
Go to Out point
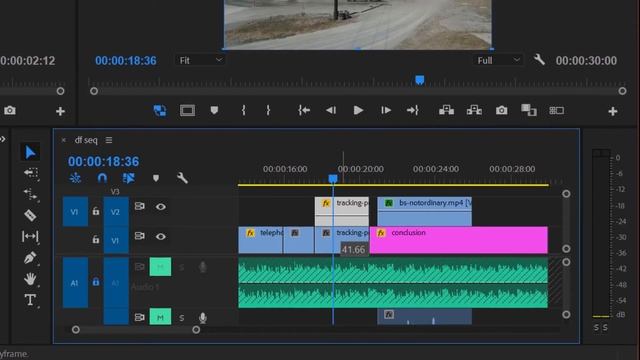coord(413,110)
